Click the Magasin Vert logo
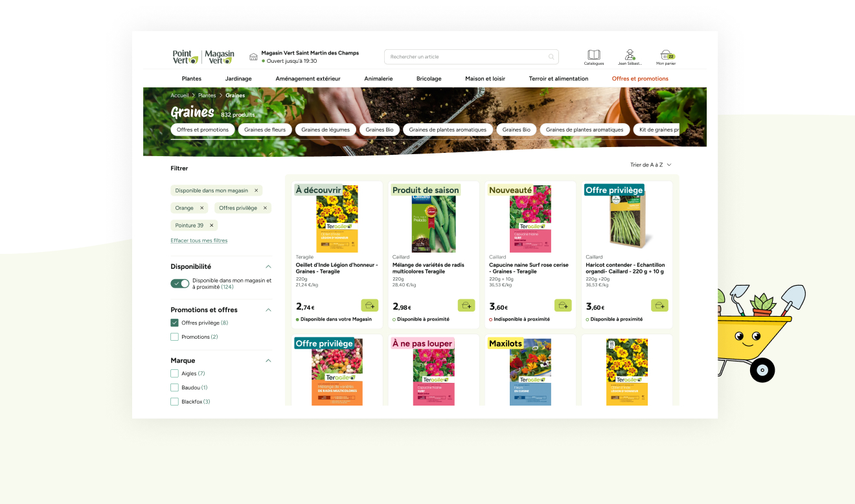The image size is (855, 504). [220, 57]
